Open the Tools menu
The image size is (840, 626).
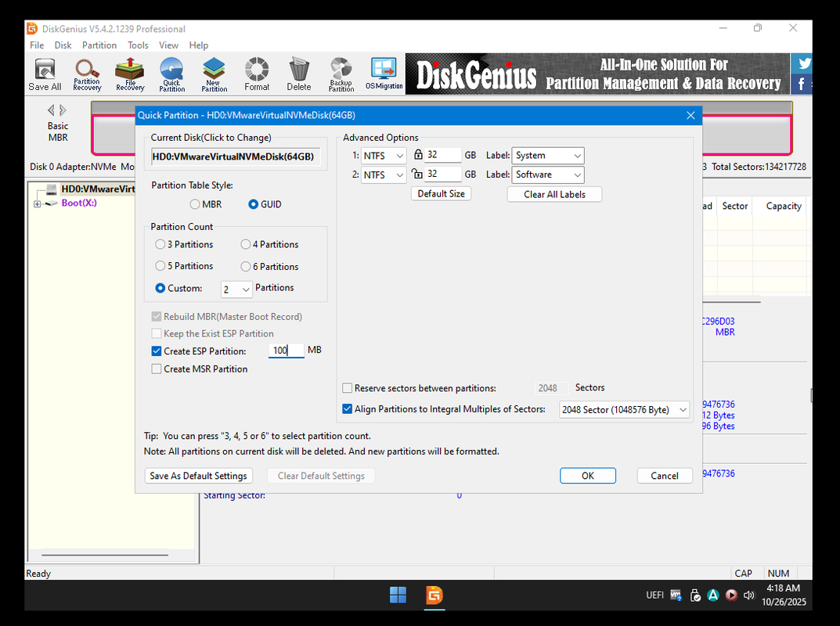pos(138,45)
